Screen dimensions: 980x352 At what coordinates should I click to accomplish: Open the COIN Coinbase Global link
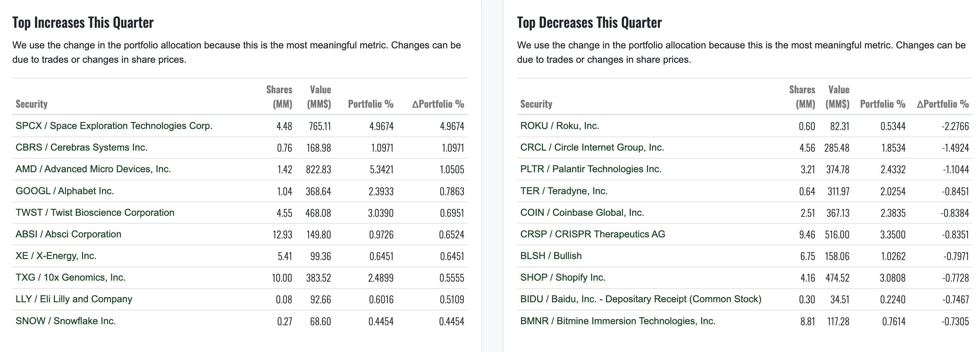click(582, 212)
